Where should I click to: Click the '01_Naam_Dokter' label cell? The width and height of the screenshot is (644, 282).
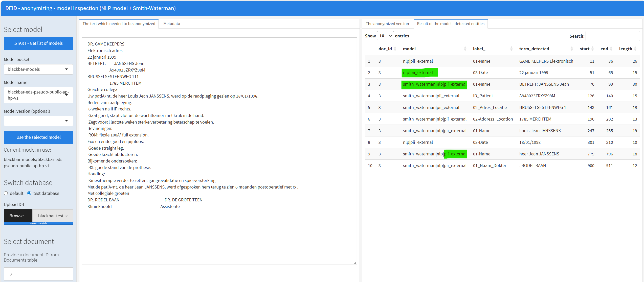click(490, 166)
